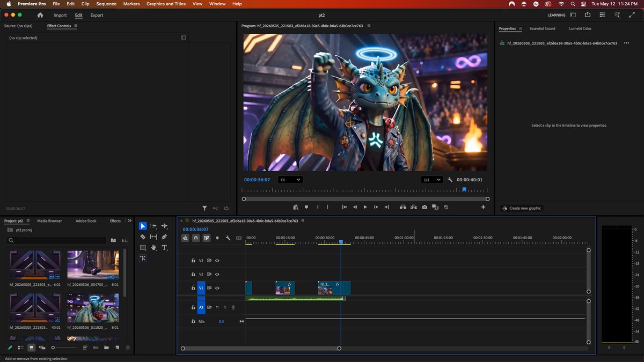Screen dimensions: 644x362
Task: Mute the A3 audio track
Action: (217, 307)
